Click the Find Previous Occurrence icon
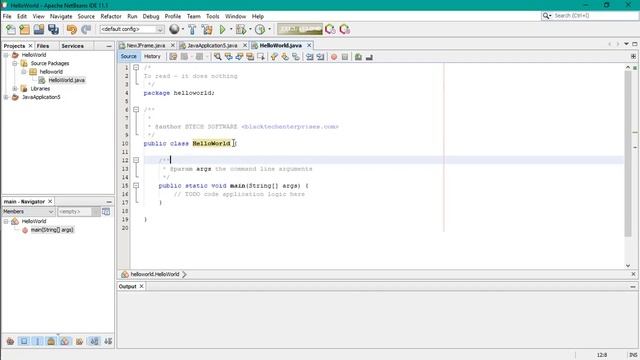The width and height of the screenshot is (640, 360). pos(229,57)
